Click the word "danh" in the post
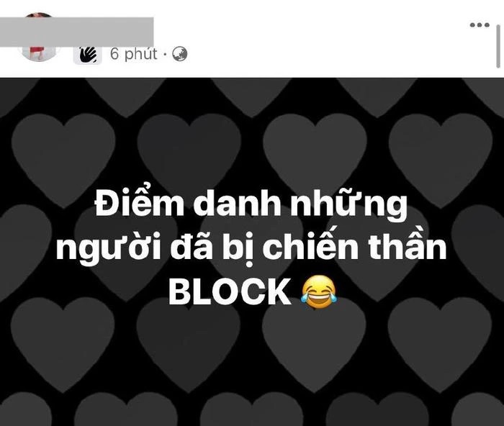Viewport: 504px width, 426px height. pos(237,204)
